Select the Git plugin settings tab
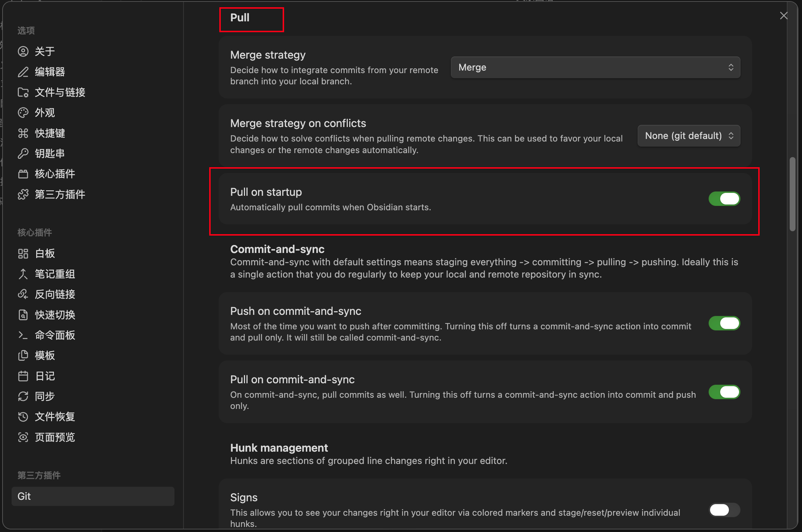The height and width of the screenshot is (532, 802). click(93, 496)
